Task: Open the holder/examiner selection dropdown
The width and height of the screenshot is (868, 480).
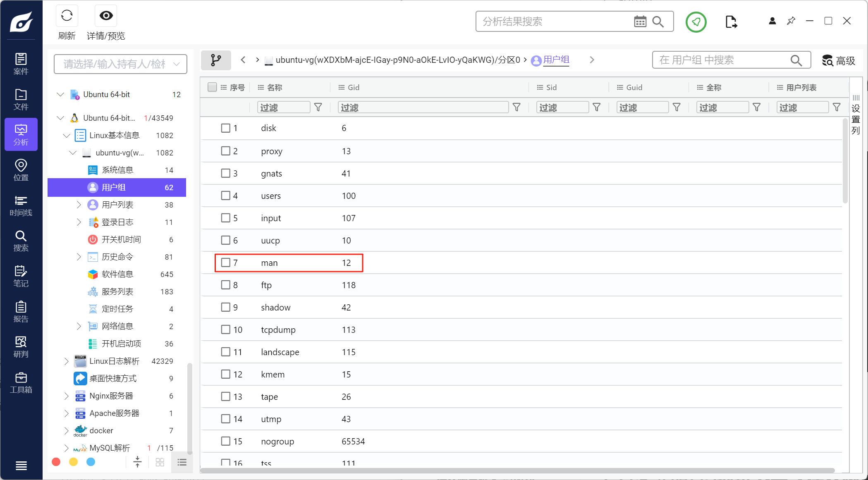Action: pos(120,64)
